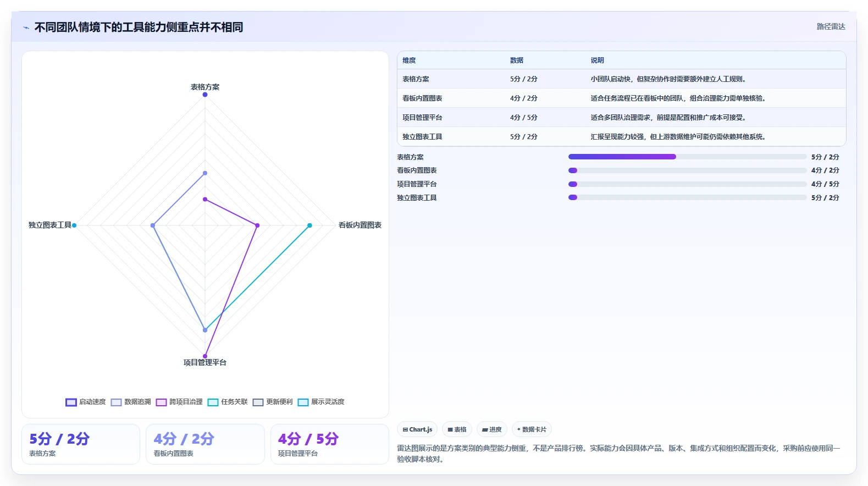Click the 维度 table column header
868x486 pixels.
coord(409,60)
